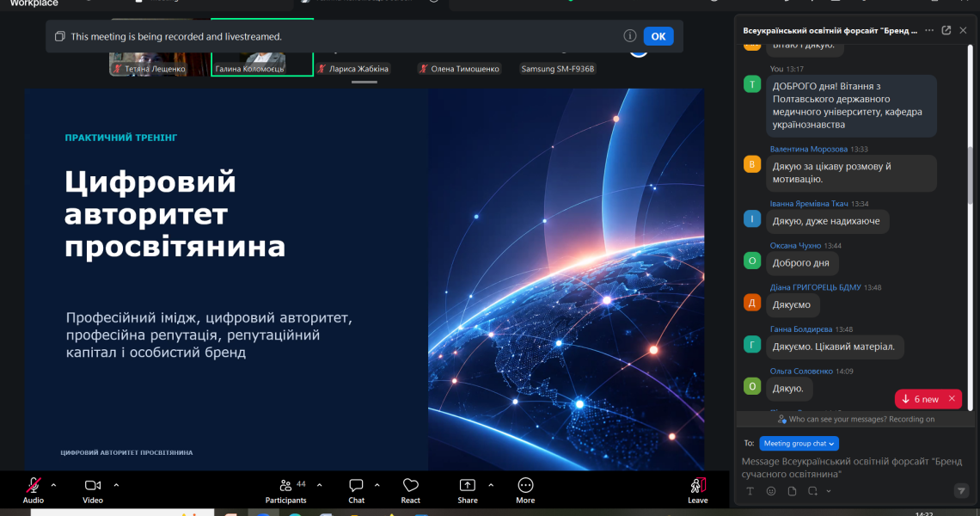This screenshot has height=516, width=980.
Task: Click the chat message input field
Action: [x=854, y=467]
